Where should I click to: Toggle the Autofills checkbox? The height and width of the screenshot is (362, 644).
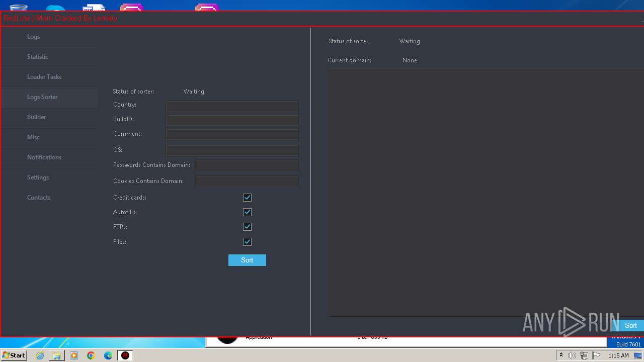(x=247, y=212)
